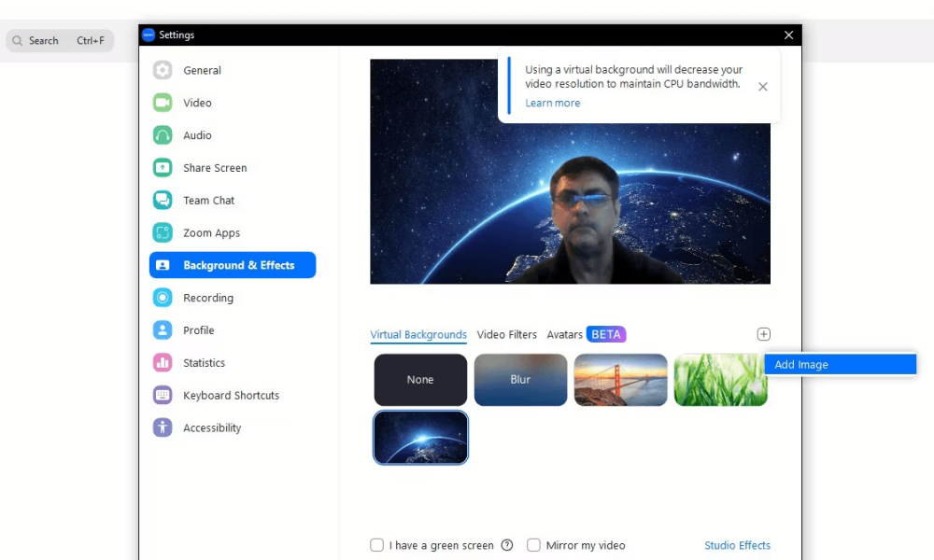
Task: Click the Statistics bar chart icon
Action: point(162,362)
